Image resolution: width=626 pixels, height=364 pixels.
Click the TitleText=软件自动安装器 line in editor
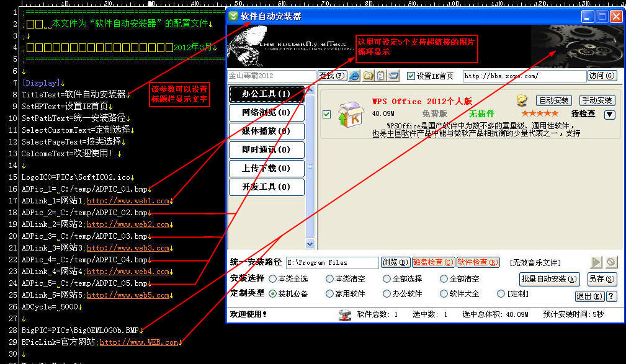coord(74,95)
